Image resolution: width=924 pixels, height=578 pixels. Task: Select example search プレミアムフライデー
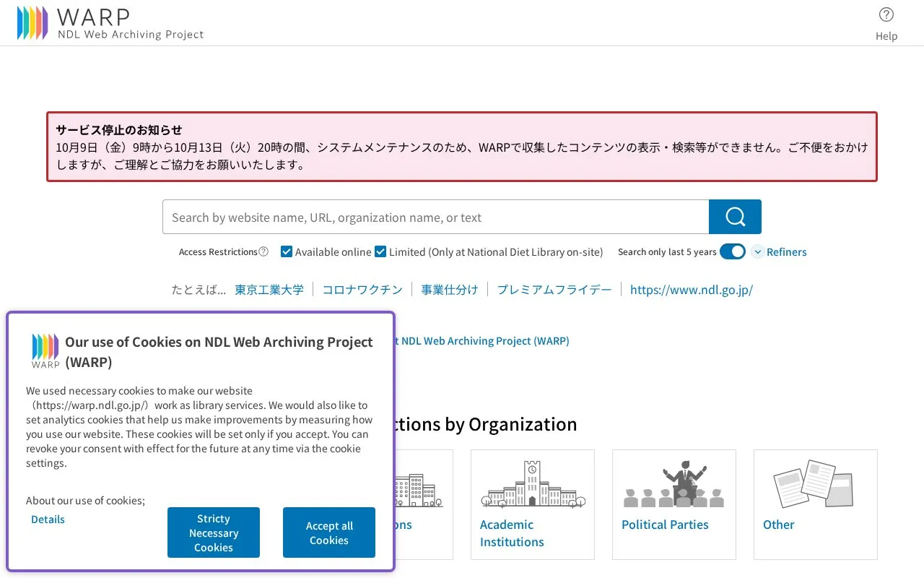554,290
